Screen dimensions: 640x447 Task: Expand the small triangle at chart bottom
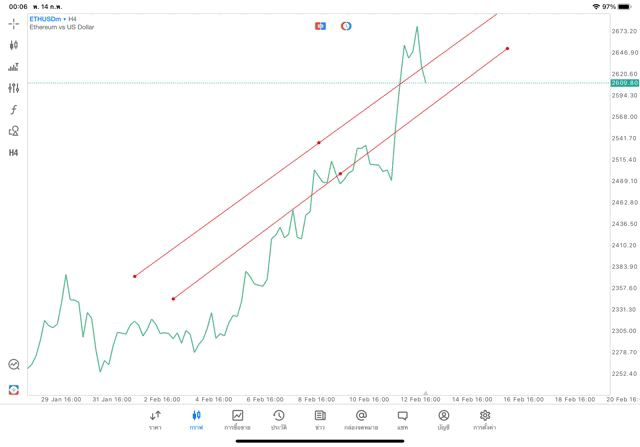pyautogui.click(x=426, y=393)
